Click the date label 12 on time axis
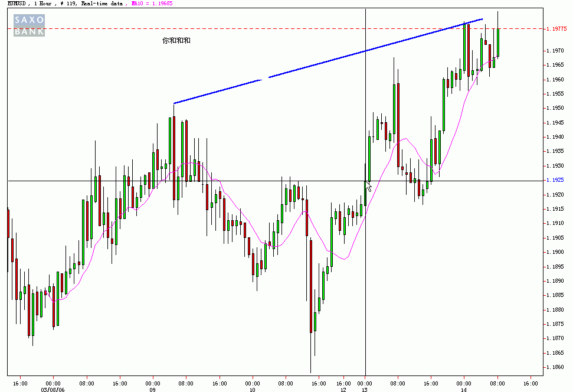The width and height of the screenshot is (573, 392). point(343,390)
